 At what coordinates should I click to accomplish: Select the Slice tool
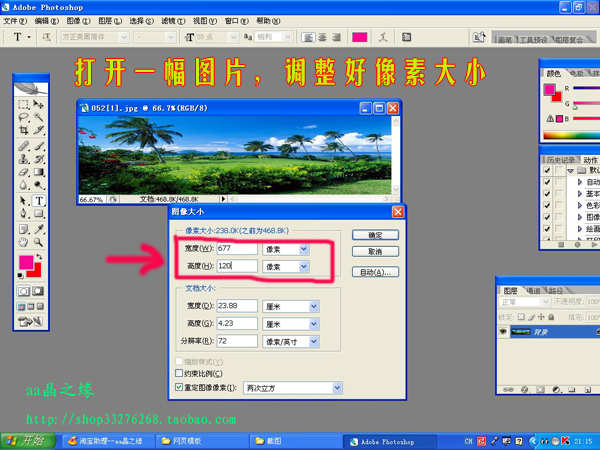(38, 130)
